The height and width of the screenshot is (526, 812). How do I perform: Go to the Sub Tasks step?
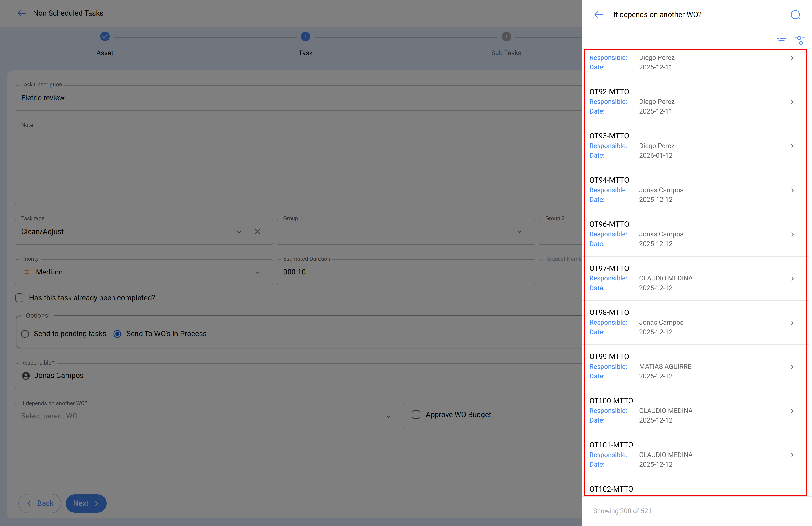coord(506,37)
